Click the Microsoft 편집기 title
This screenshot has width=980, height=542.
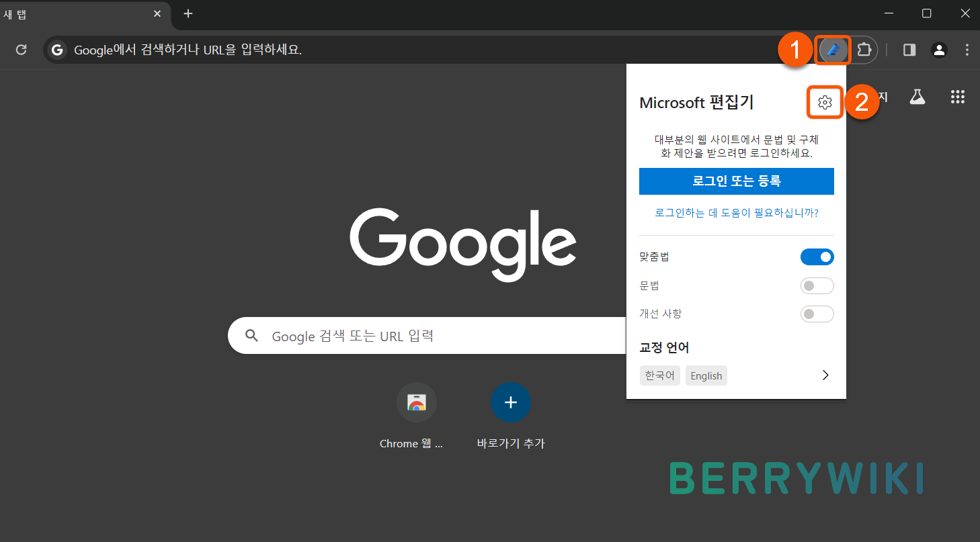[x=696, y=103]
